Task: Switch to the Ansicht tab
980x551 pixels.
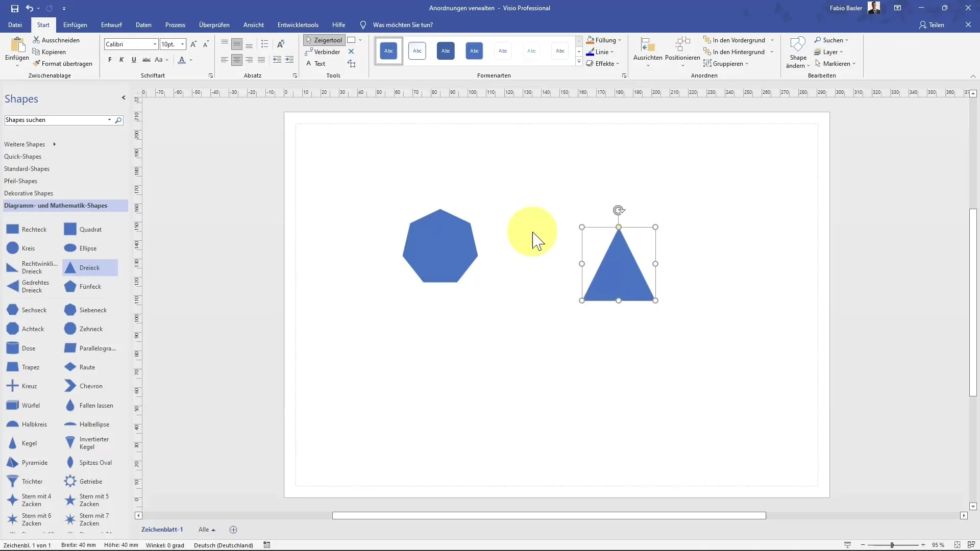Action: pos(254,24)
